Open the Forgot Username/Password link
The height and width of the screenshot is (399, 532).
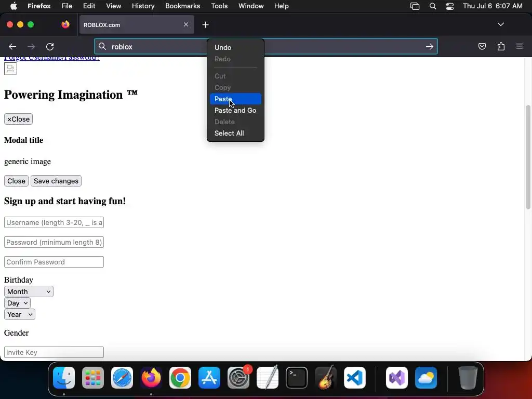click(x=52, y=58)
